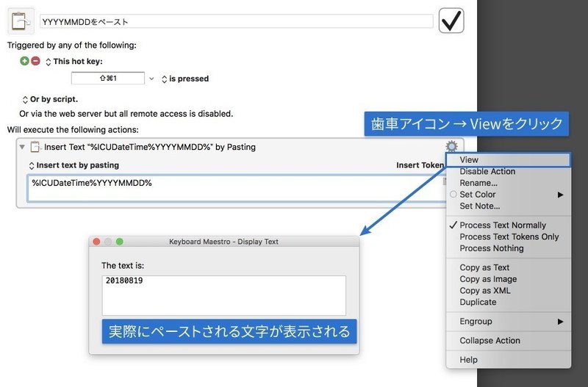Image resolution: width=588 pixels, height=387 pixels.
Task: Click the Insert Text action title text
Action: [x=150, y=147]
